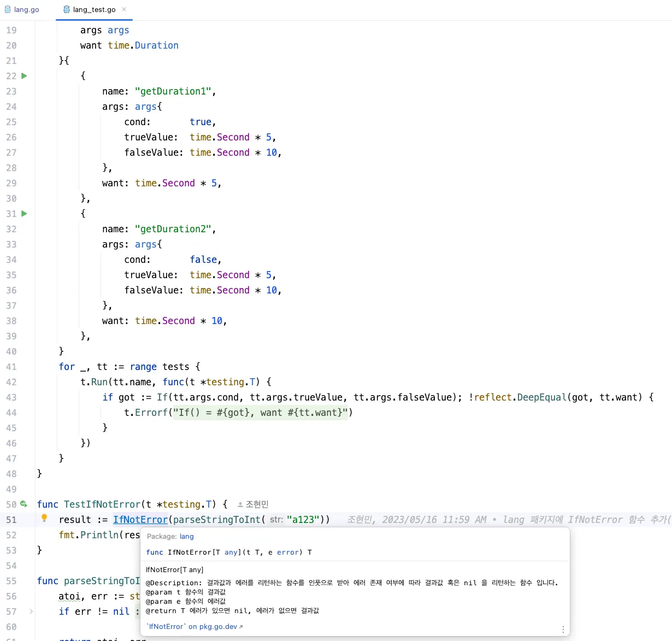The height and width of the screenshot is (641, 672).
Task: Click the lang package link in popup
Action: [187, 536]
